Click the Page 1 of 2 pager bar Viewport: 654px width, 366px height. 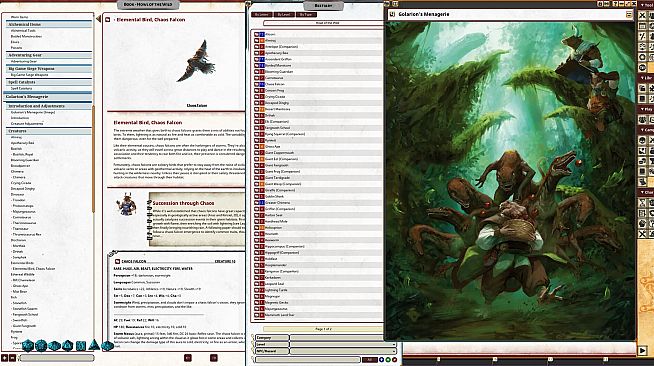[x=324, y=329]
